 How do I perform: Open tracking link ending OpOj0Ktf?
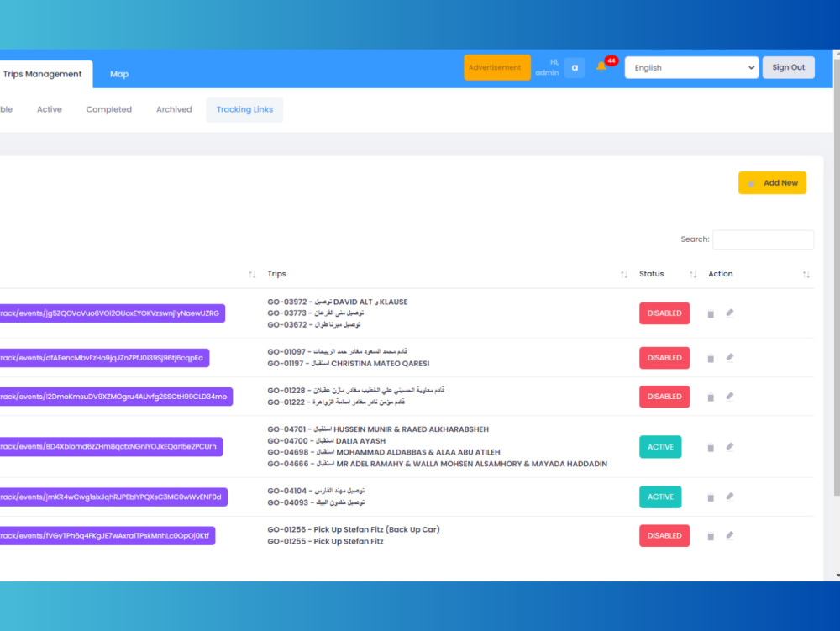click(x=108, y=536)
